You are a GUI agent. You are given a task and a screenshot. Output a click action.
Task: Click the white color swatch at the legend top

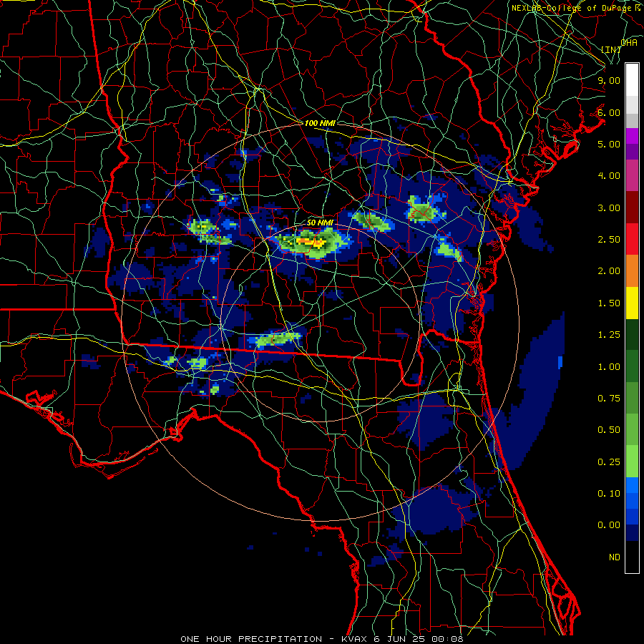point(632,80)
